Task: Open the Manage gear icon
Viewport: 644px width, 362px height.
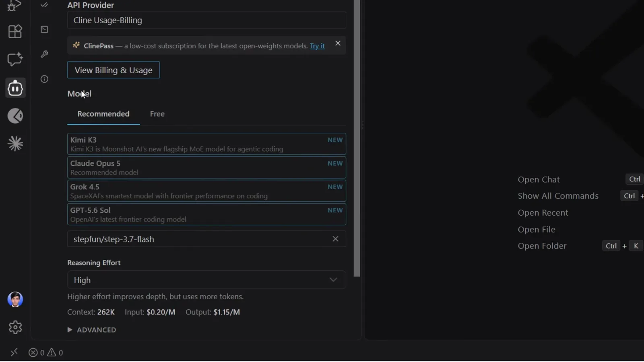Action: click(15, 327)
